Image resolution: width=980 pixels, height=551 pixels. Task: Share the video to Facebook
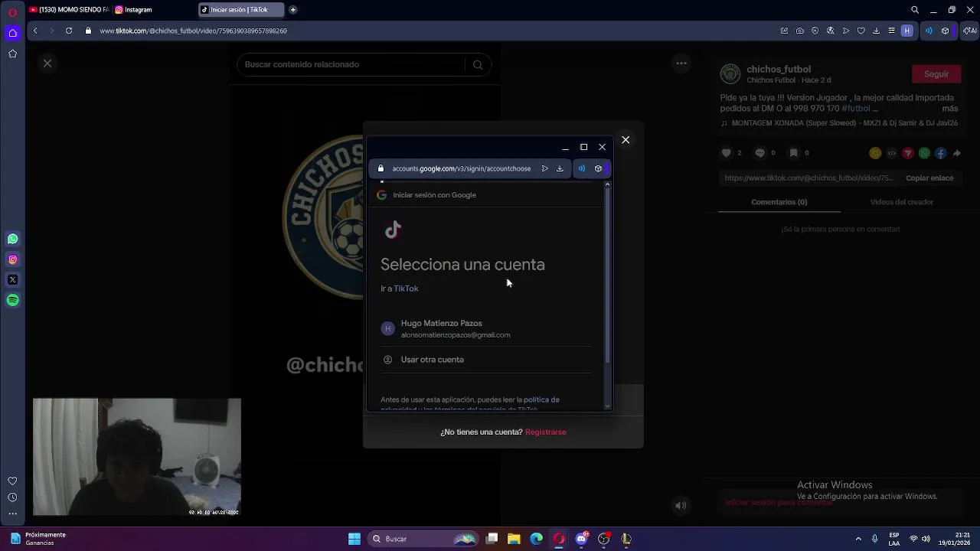coord(940,153)
